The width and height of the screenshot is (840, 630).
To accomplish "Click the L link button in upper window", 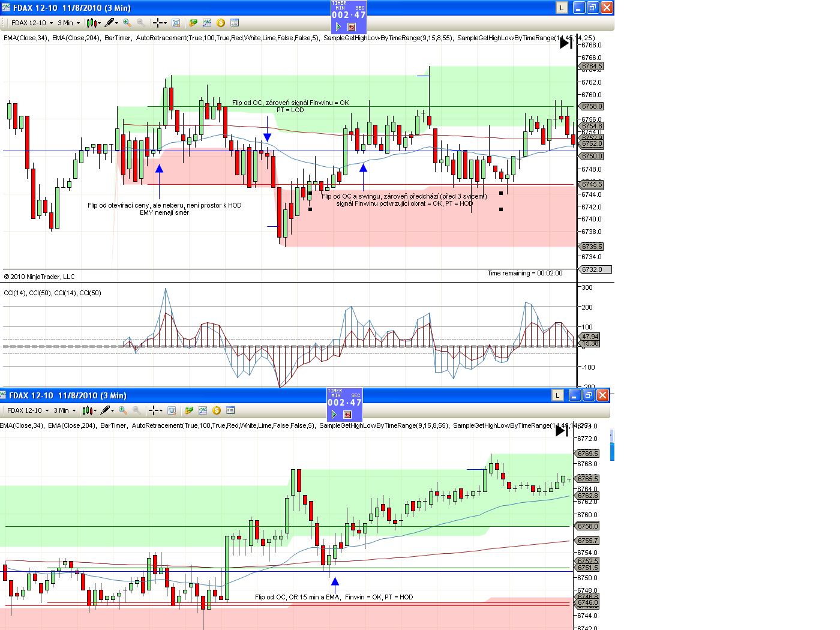I will pos(562,8).
